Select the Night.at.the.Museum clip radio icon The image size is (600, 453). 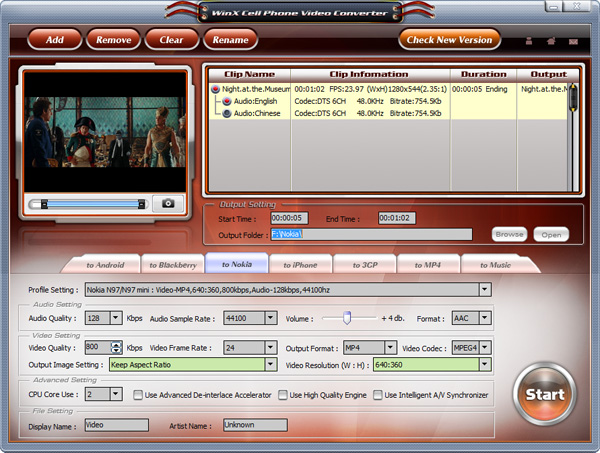[x=215, y=89]
